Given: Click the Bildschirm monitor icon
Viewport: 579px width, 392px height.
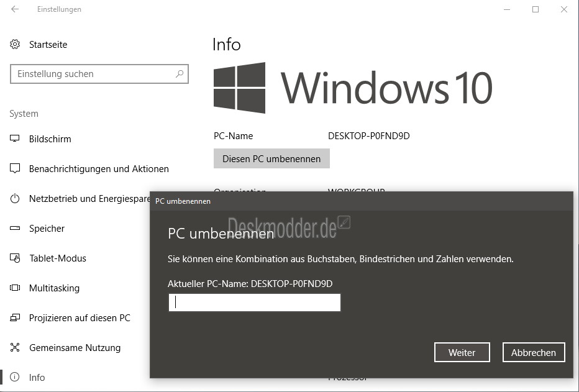Looking at the screenshot, I should click(x=15, y=139).
